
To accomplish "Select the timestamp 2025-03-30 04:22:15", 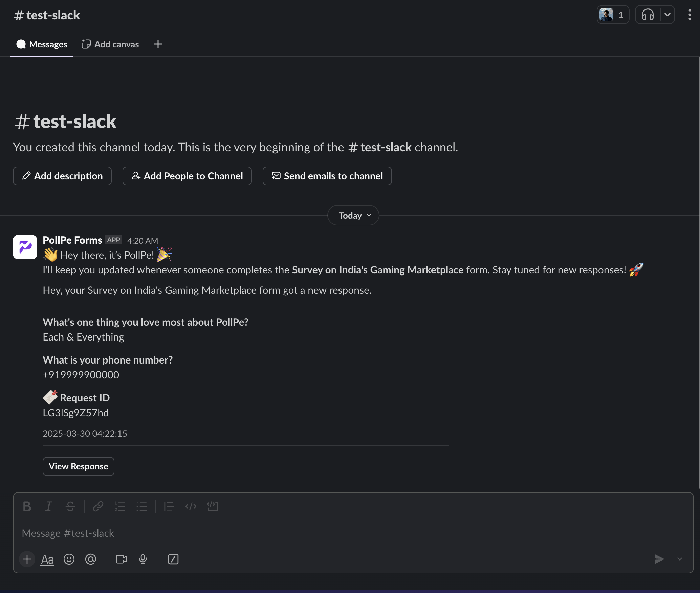I will [85, 434].
